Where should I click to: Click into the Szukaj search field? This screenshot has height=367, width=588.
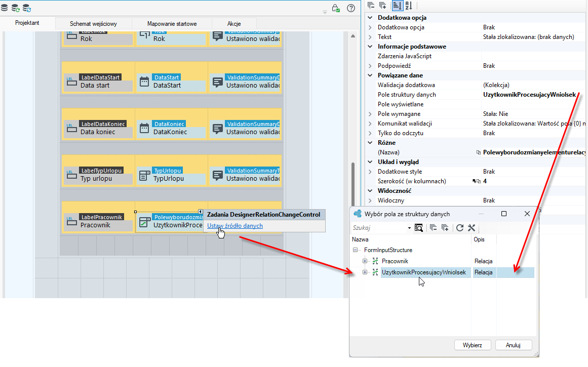(378, 228)
